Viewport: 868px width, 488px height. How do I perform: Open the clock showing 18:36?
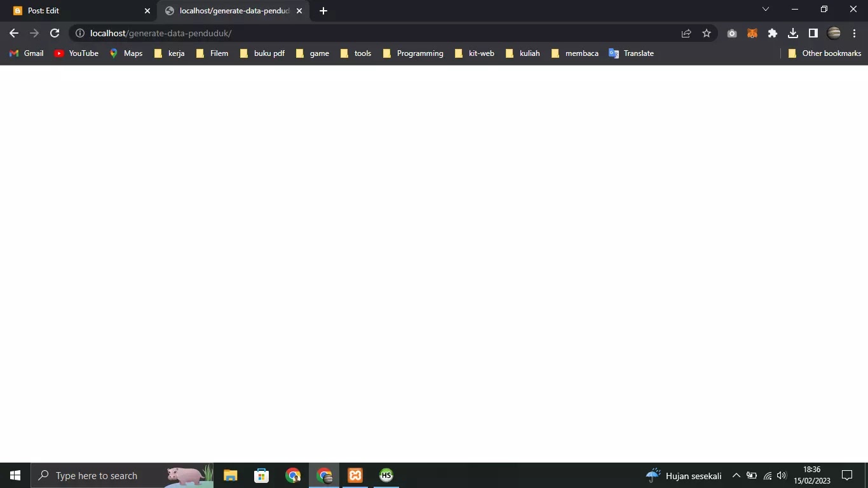pyautogui.click(x=812, y=475)
